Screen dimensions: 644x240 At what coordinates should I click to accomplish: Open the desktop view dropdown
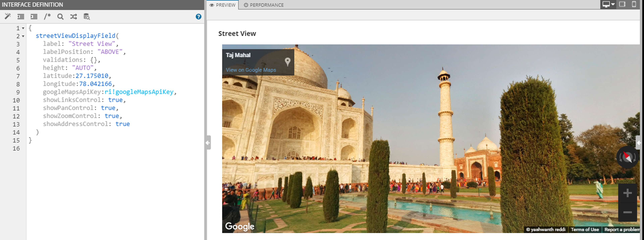pos(608,4)
